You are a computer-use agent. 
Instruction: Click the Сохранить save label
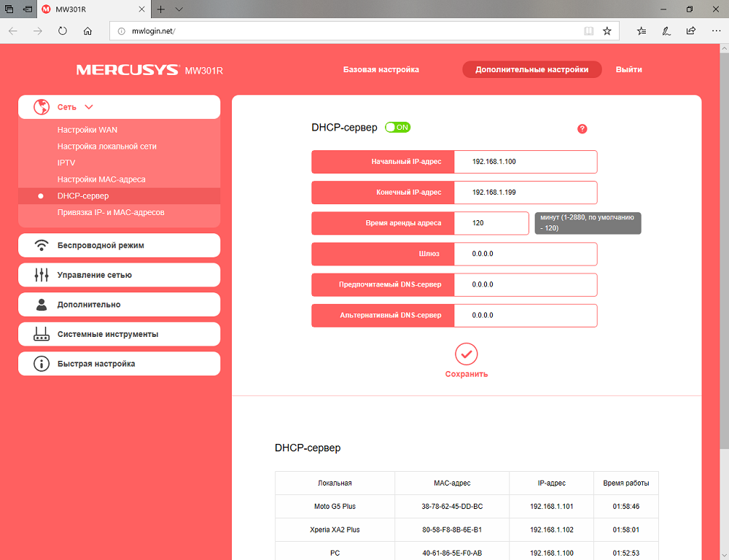[467, 374]
